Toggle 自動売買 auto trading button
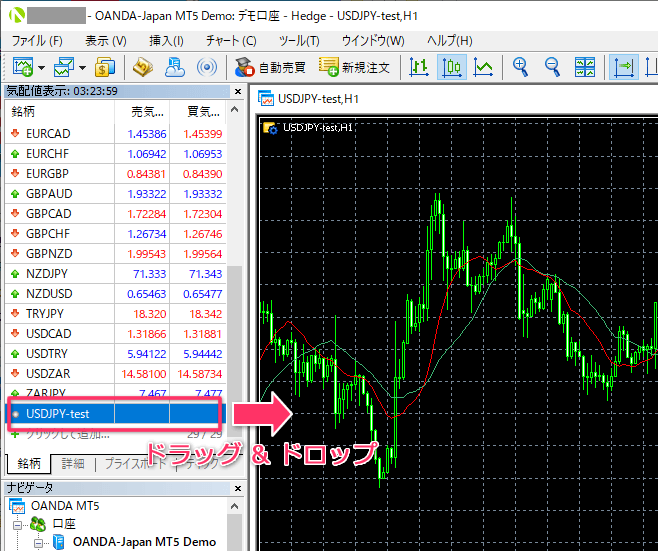The image size is (658, 551). 270,67
